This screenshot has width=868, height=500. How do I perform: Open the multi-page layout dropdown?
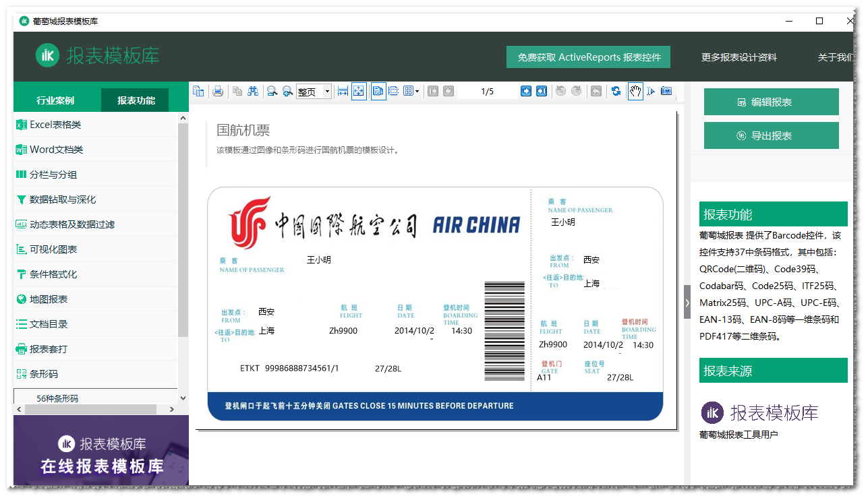(x=411, y=91)
